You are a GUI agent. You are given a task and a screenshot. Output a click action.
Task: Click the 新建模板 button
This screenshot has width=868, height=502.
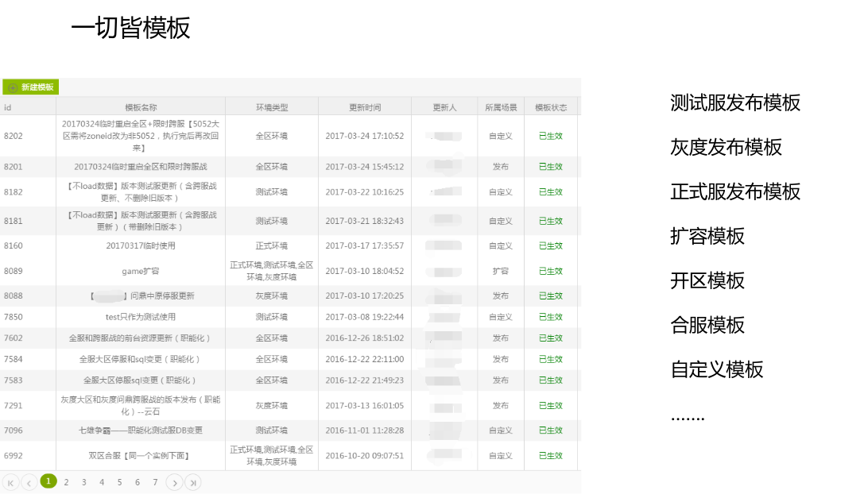coord(31,87)
